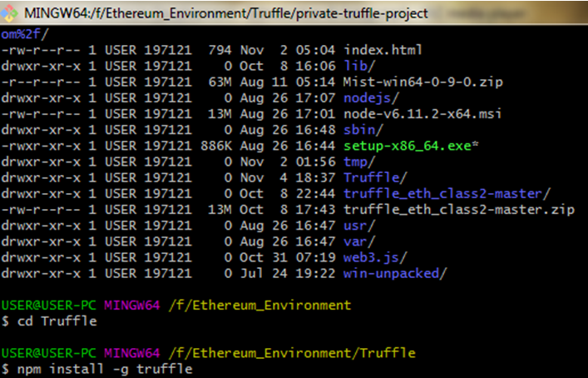Click the 63M file size value
The image size is (588, 378).
(220, 82)
